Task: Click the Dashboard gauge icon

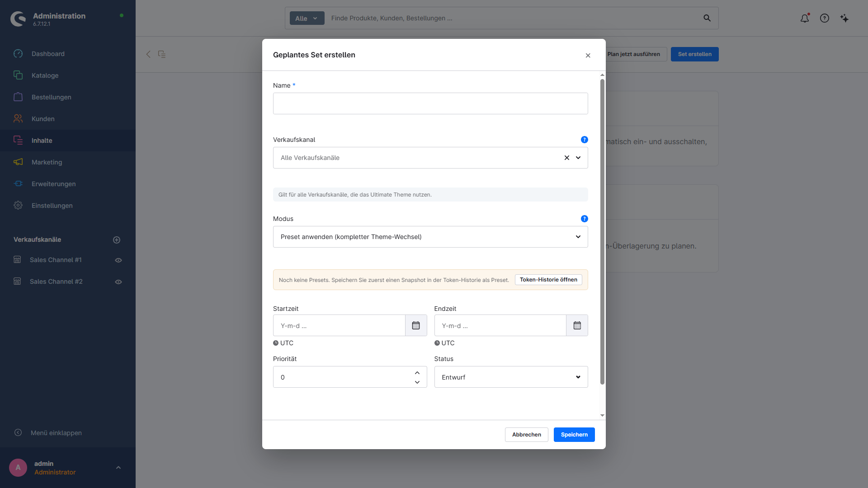Action: coord(18,54)
